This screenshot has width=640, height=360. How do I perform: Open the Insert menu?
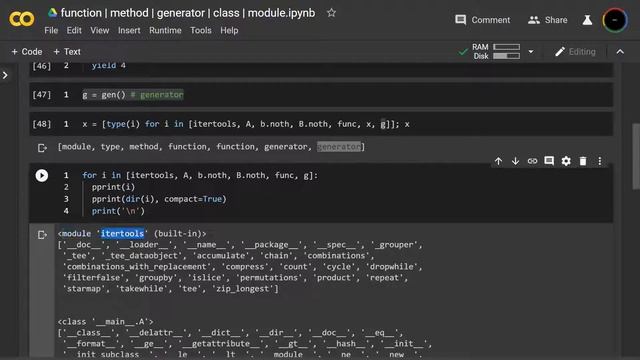pos(129,31)
